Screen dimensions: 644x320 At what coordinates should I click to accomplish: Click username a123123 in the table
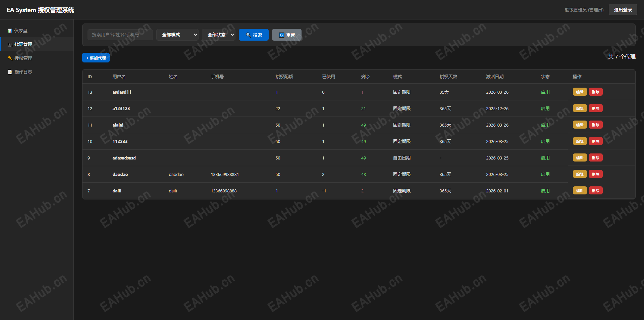121,108
